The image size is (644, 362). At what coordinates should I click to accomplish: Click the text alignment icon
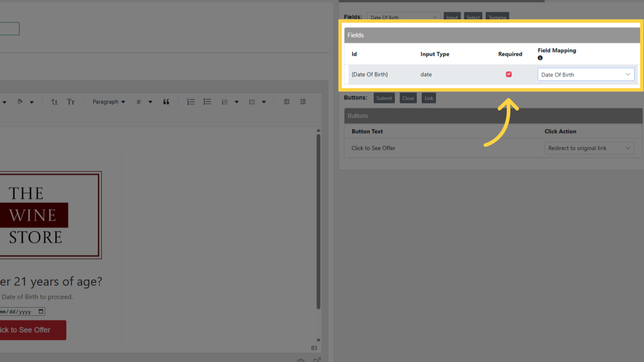point(139,102)
